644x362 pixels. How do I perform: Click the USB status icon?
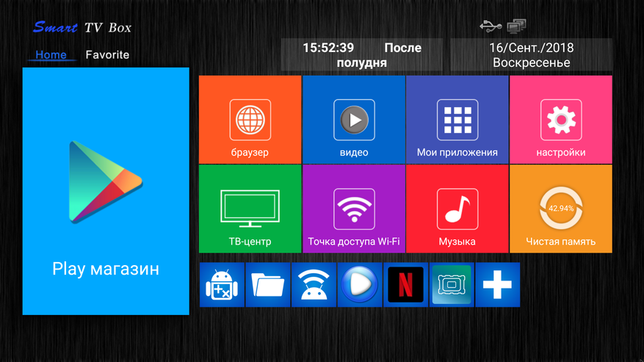pyautogui.click(x=491, y=26)
